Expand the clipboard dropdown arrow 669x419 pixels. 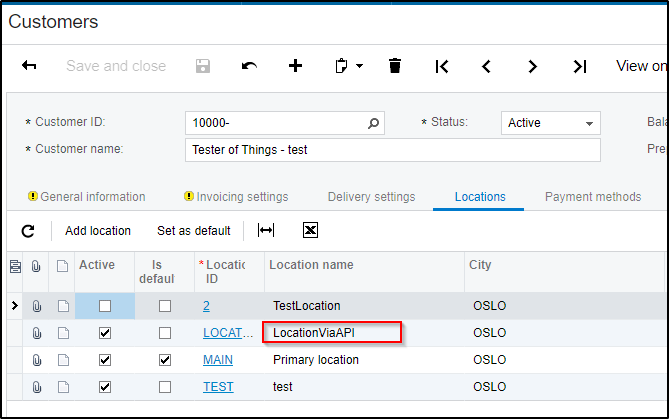coord(359,66)
